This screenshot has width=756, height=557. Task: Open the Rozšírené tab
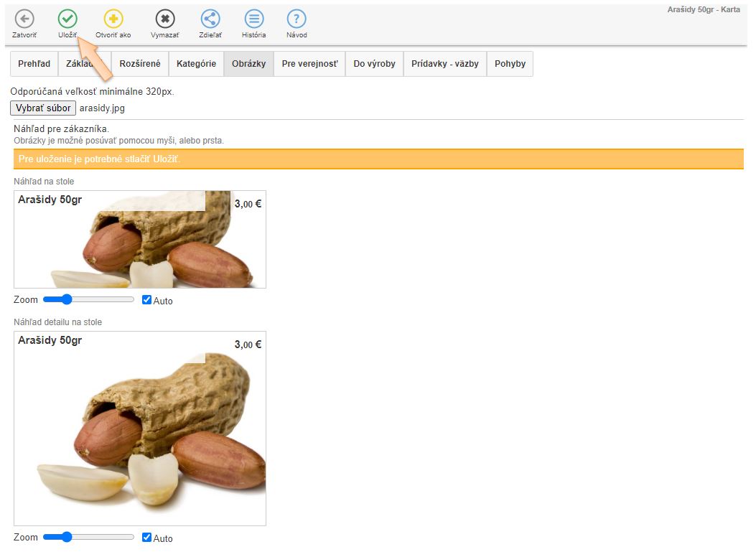point(140,64)
